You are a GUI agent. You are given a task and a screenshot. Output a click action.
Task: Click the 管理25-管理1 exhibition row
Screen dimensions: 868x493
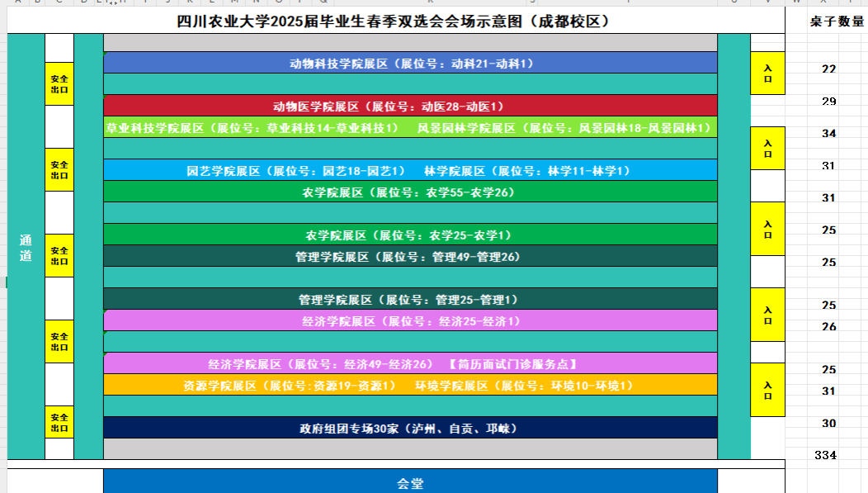[x=410, y=299]
